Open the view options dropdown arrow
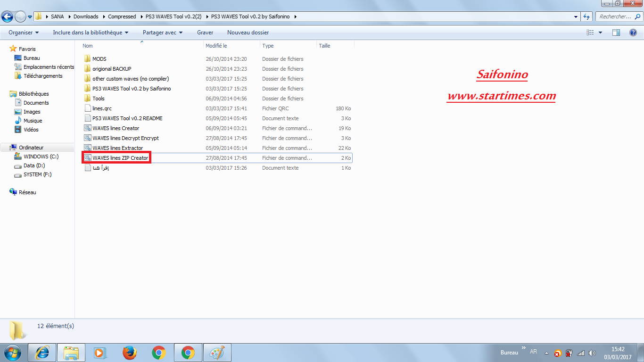The image size is (644, 362). point(600,33)
